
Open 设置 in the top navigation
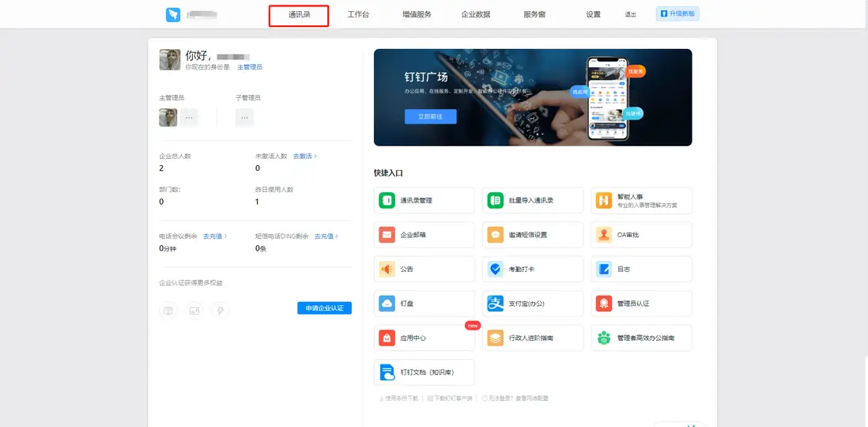[x=593, y=15]
